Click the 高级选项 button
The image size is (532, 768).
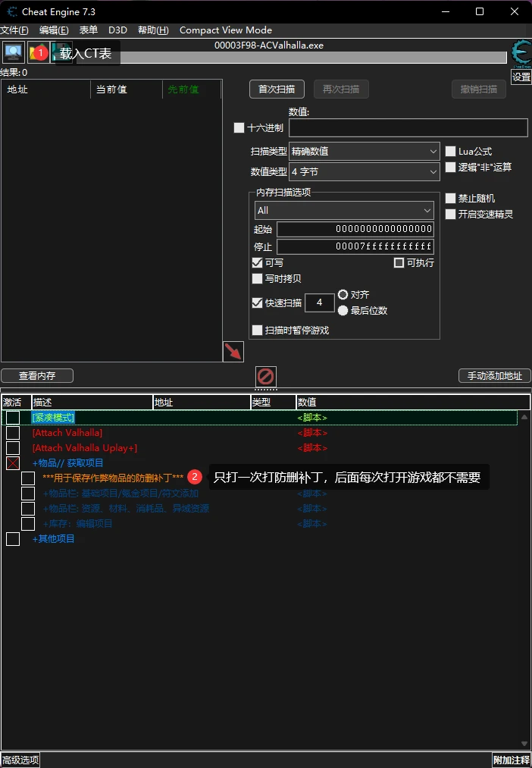click(x=20, y=760)
